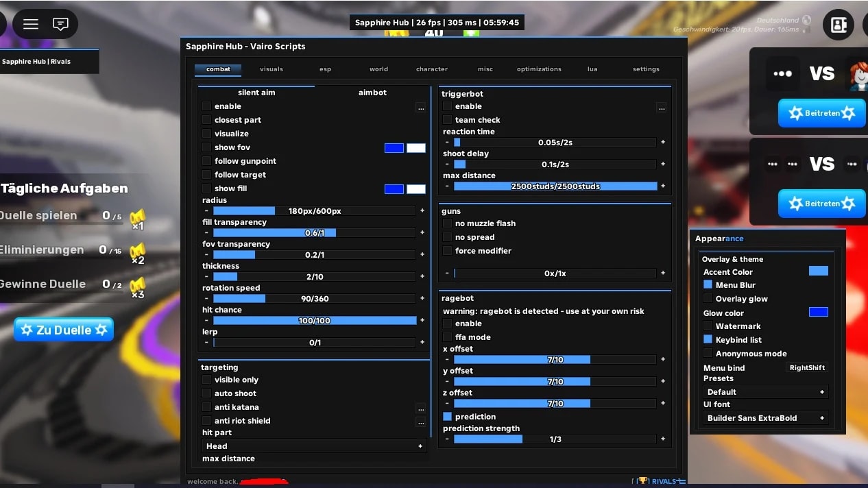
Task: Toggle the auto shoot checkbox
Action: coord(206,393)
